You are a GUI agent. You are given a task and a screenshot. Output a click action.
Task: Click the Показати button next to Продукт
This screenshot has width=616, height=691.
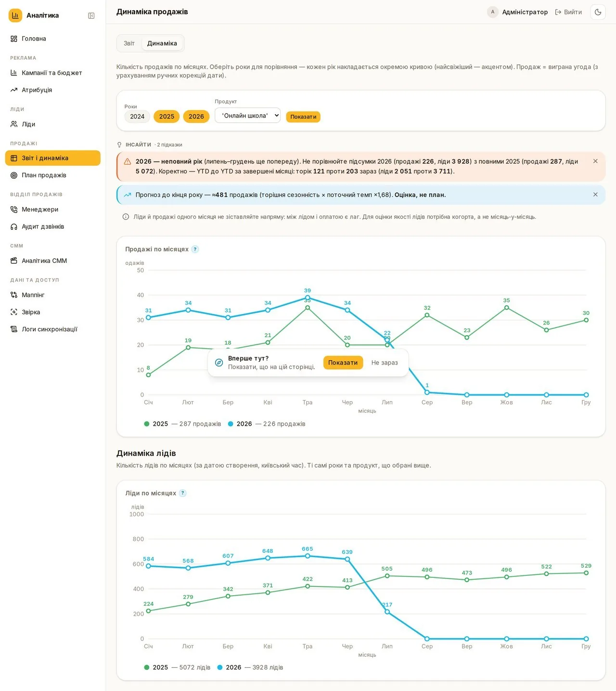click(x=303, y=117)
